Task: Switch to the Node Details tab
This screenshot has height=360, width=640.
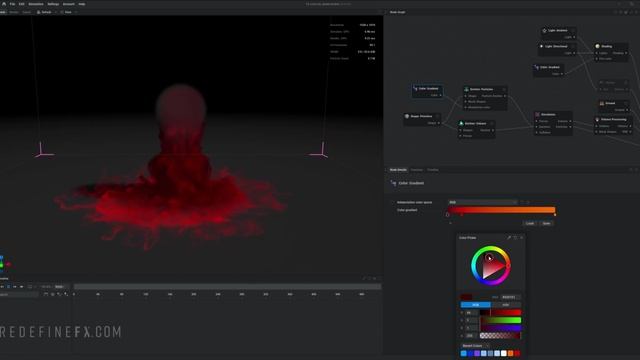Action: tap(398, 170)
